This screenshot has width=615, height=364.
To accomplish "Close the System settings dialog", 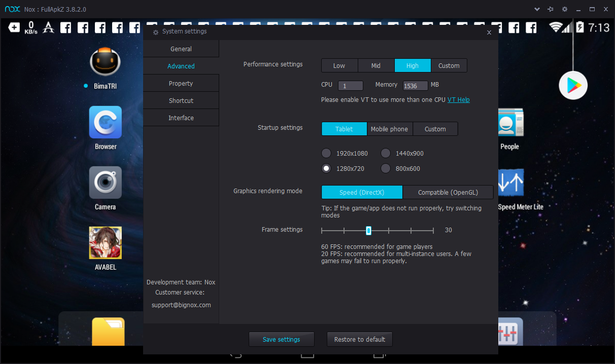I will point(489,32).
